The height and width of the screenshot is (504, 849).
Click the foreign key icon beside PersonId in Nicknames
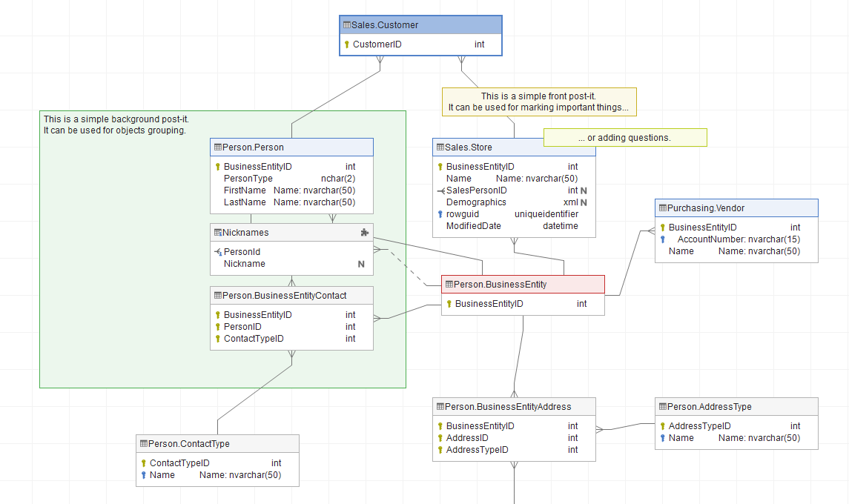pos(218,253)
